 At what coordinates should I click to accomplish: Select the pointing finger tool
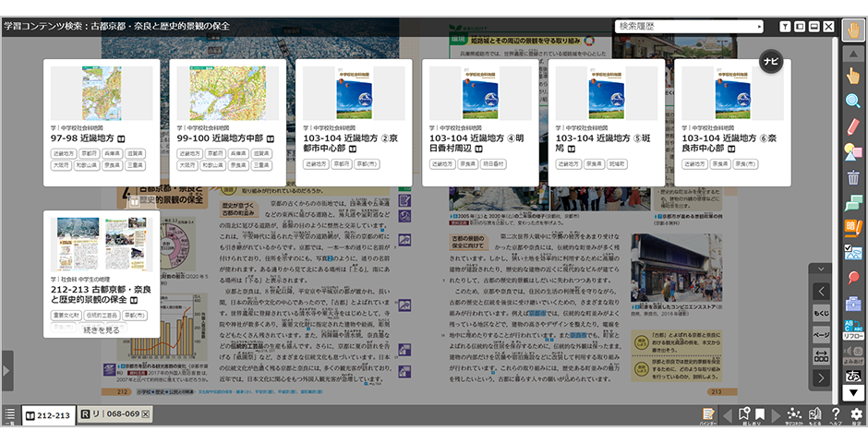tap(853, 75)
